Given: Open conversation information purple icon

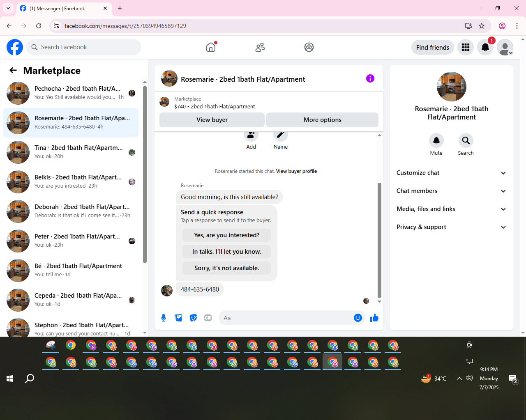Looking at the screenshot, I should (x=370, y=78).
